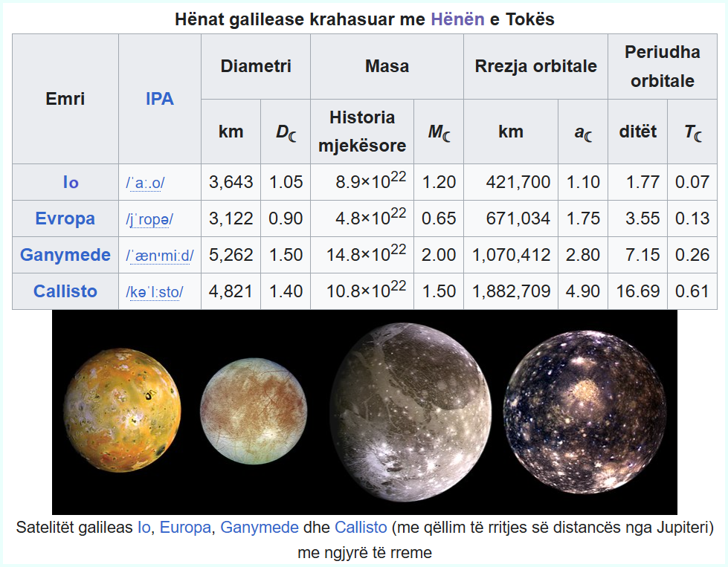Image resolution: width=728 pixels, height=567 pixels.
Task: Open the Ganymede link in the table
Action: pos(65,255)
